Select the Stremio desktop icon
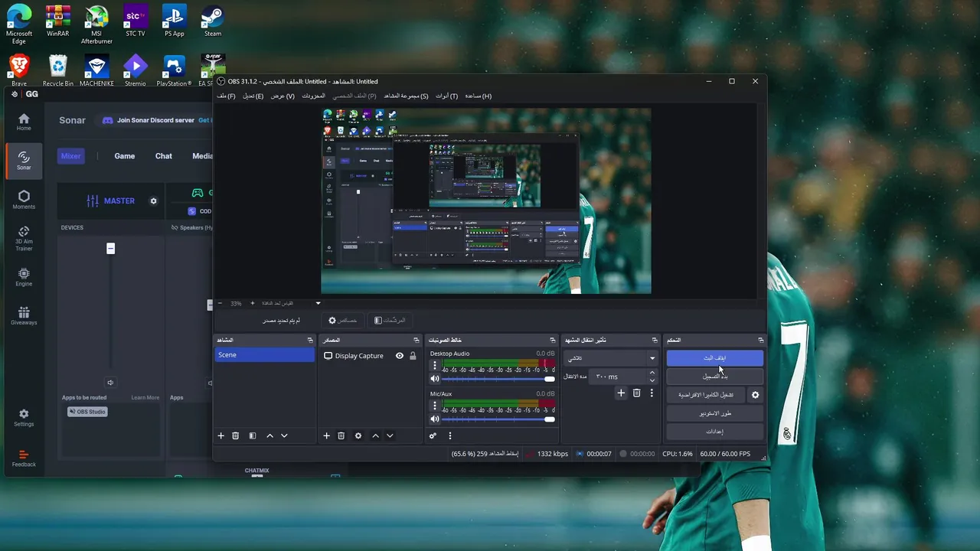The height and width of the screenshot is (551, 980). [x=135, y=70]
